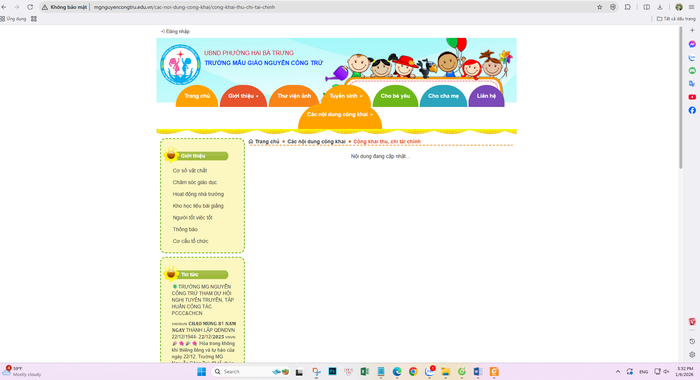Click the 'Đăng nhập' login link
This screenshot has width=700, height=380.
click(175, 31)
